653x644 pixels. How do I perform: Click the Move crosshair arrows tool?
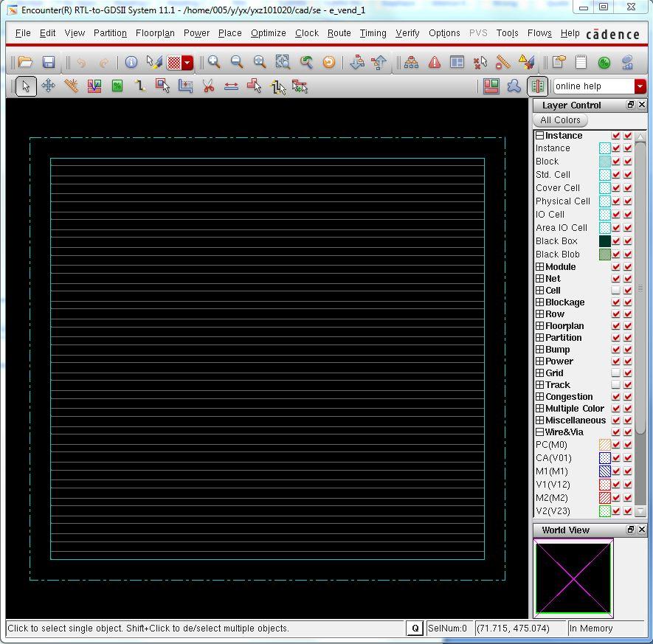tap(48, 86)
